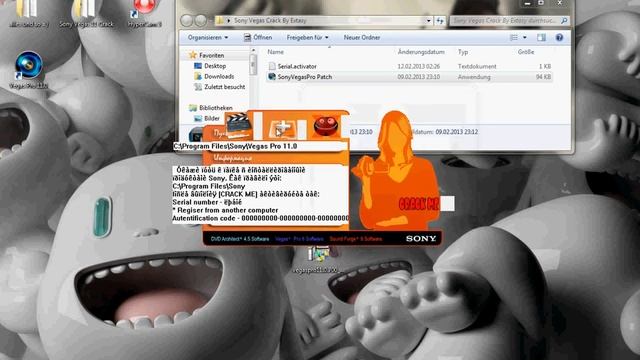This screenshot has height=360, width=640.
Task: Click the red smiley face icon in patch dialog
Action: point(325,125)
